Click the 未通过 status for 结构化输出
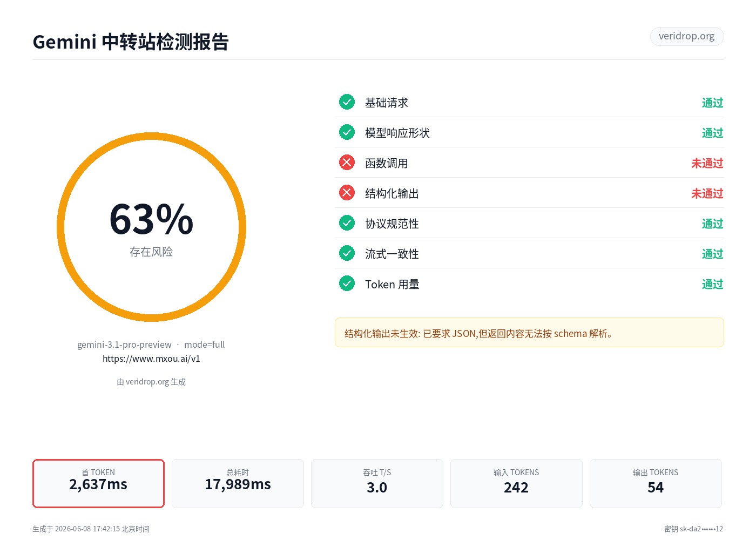The width and height of the screenshot is (756, 540). (707, 193)
